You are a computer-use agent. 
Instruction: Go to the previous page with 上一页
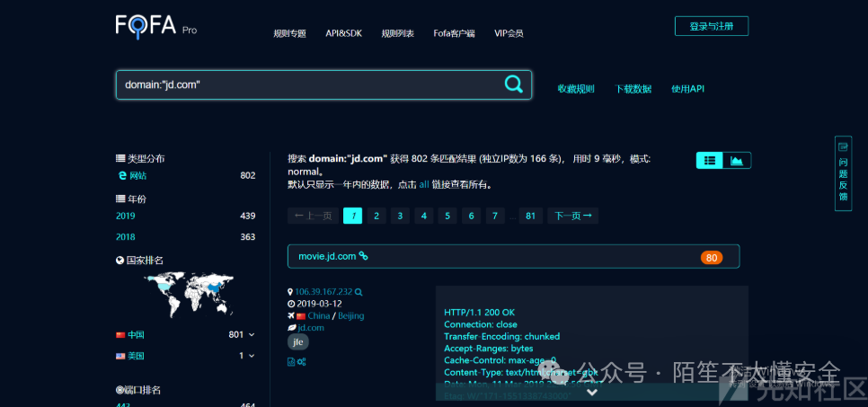313,216
